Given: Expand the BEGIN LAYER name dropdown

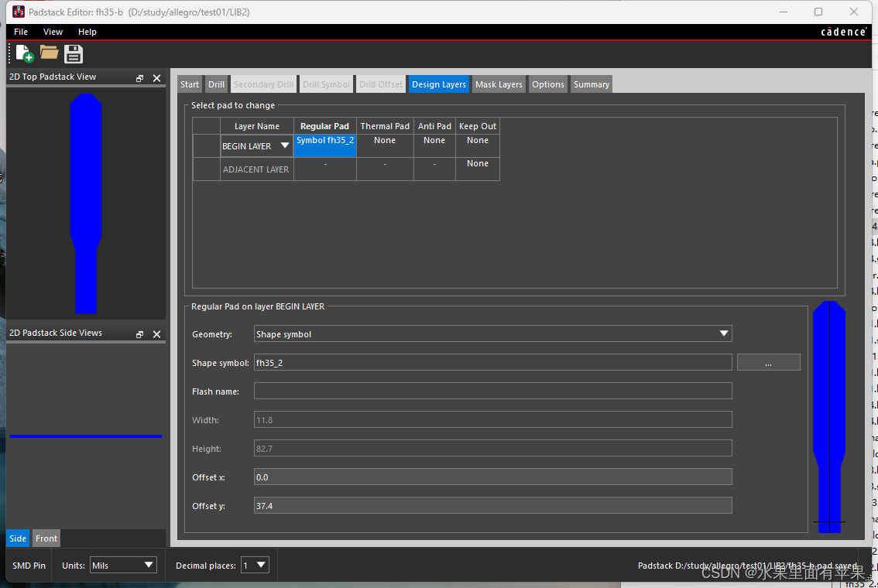Looking at the screenshot, I should (x=284, y=146).
